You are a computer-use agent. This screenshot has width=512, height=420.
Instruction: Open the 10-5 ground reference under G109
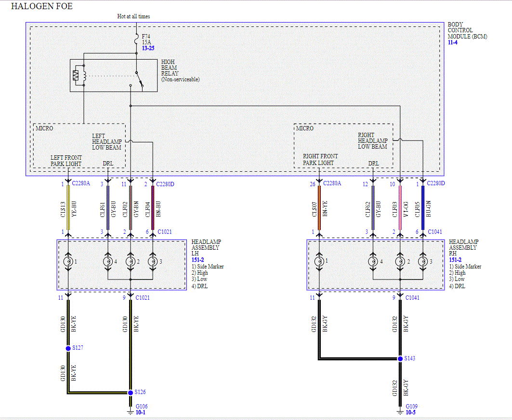tap(411, 412)
